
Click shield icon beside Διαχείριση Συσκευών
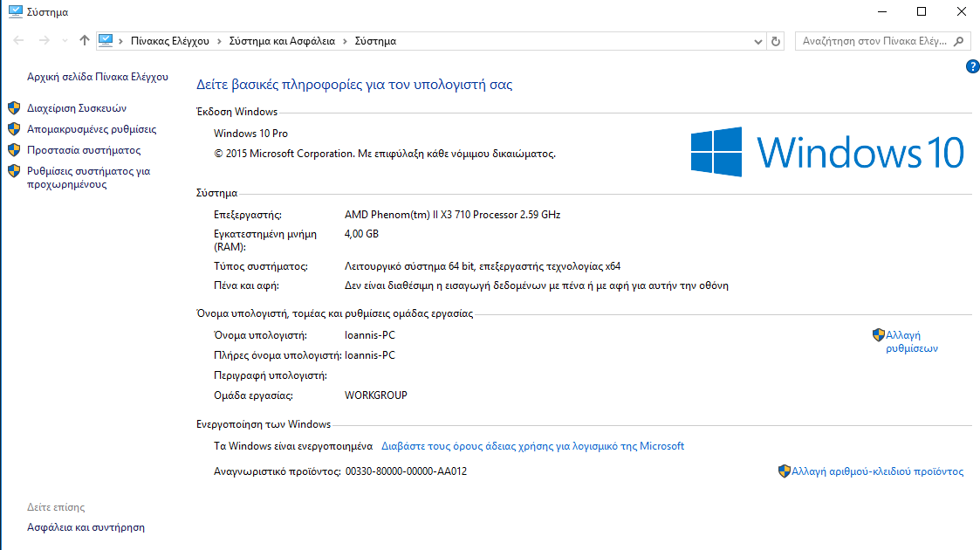(x=14, y=108)
